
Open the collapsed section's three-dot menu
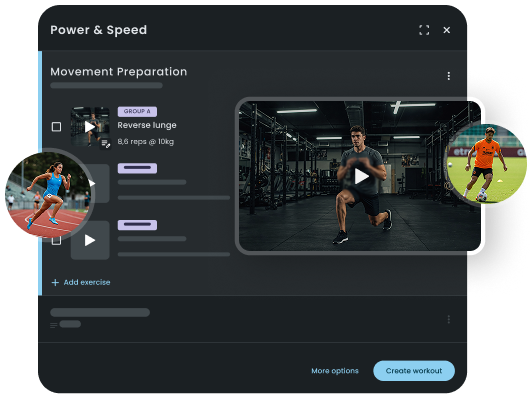449,319
